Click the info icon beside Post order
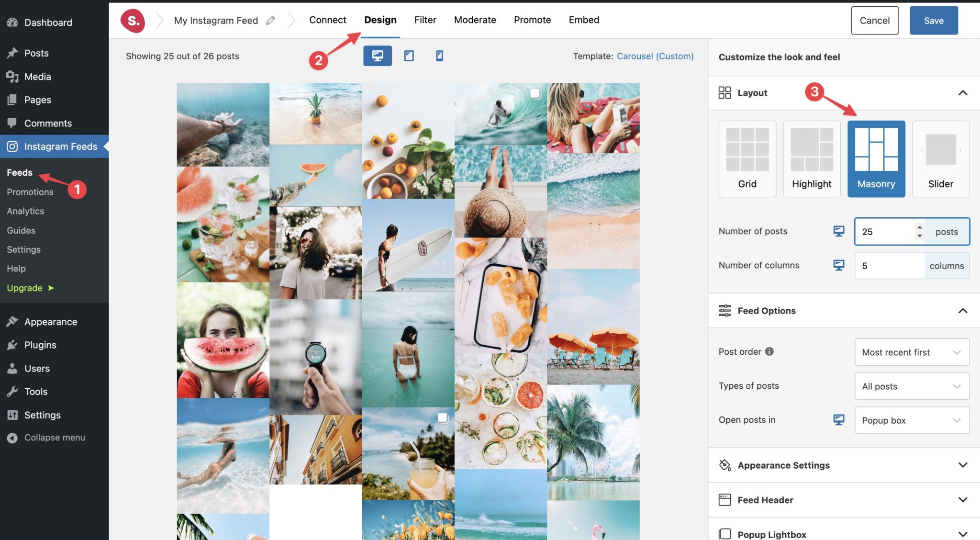The height and width of the screenshot is (540, 980). click(x=769, y=351)
